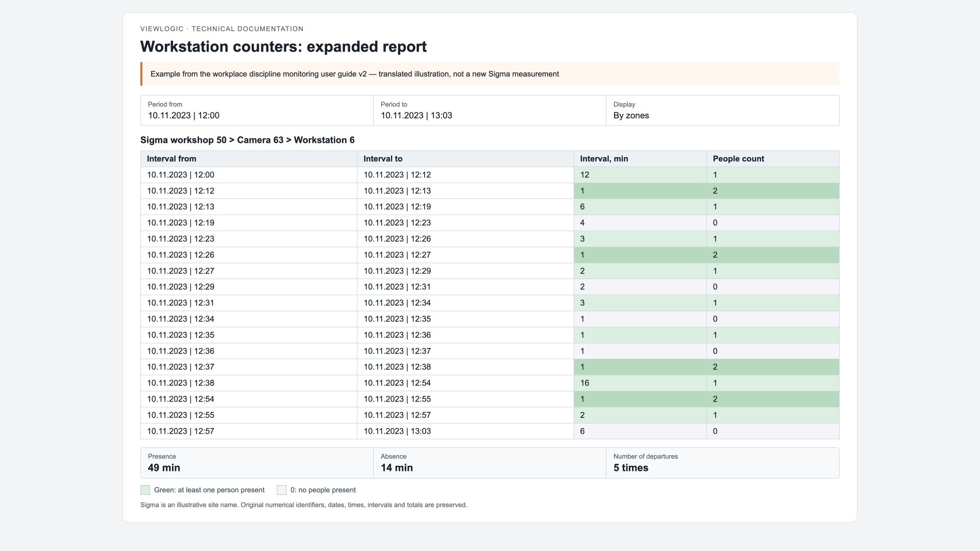Screen dimensions: 980x551
Task: Click the Absence total 14 min
Action: [x=397, y=468]
